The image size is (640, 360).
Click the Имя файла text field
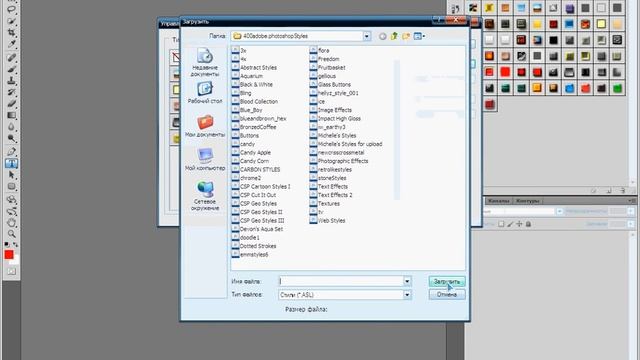(341, 281)
